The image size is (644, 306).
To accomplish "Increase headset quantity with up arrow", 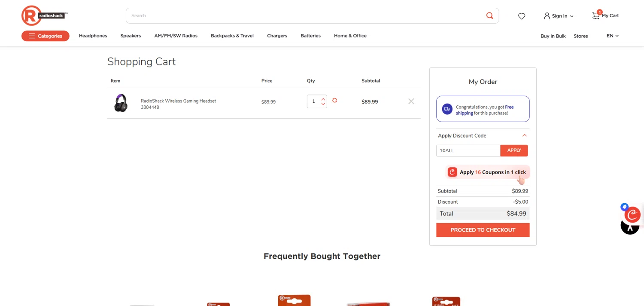I will click(323, 99).
